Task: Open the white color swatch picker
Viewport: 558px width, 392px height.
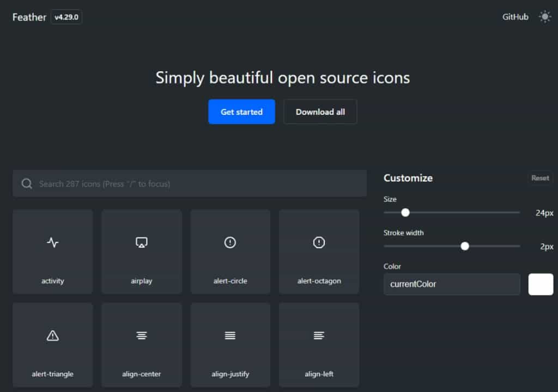Action: click(x=541, y=284)
